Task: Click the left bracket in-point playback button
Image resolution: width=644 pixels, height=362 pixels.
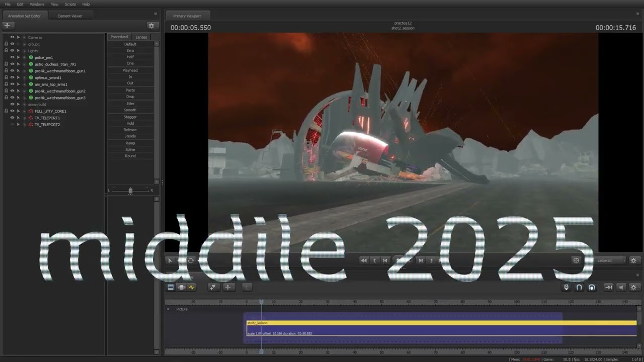Action: [375, 260]
